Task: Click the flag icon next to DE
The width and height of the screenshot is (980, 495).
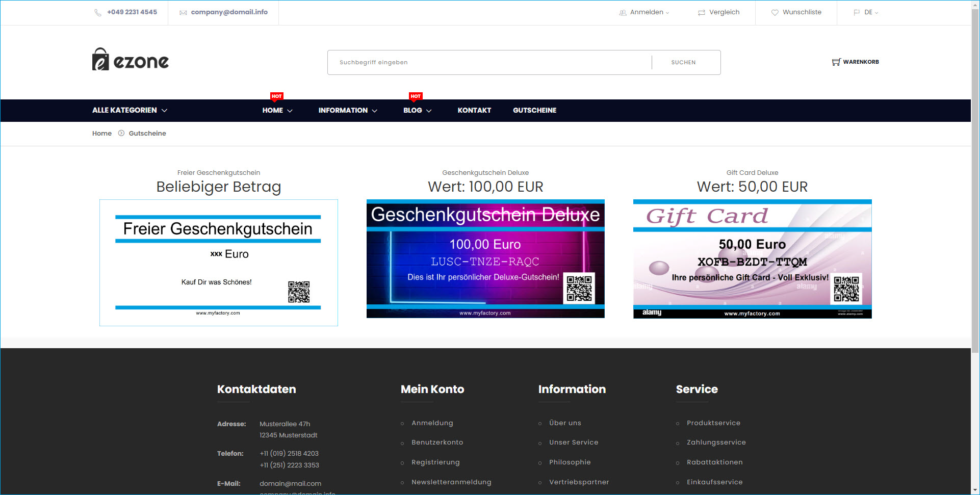Action: point(857,12)
